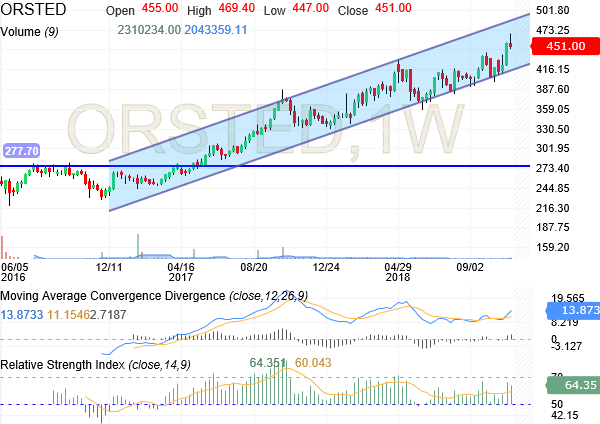Click the Volume (9) indicator label

[x=29, y=31]
